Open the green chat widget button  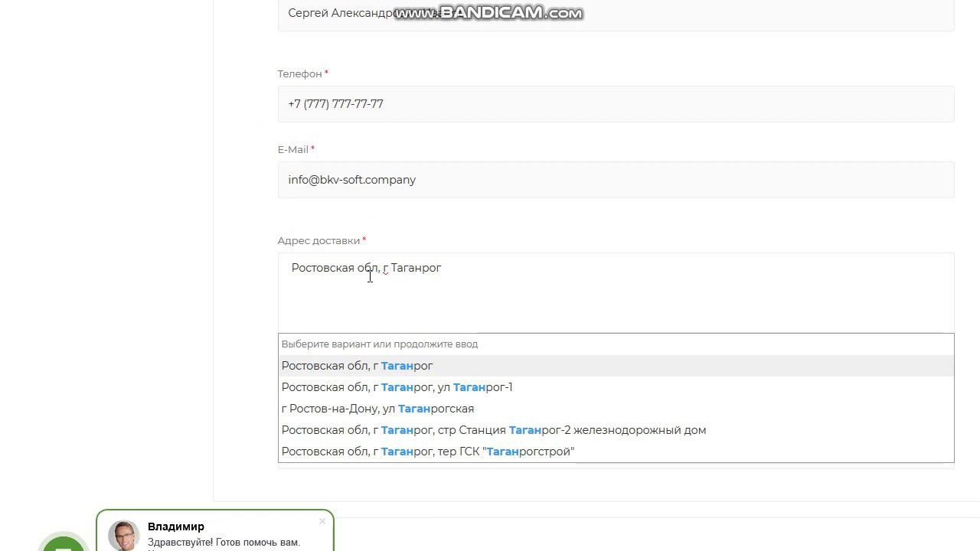click(x=64, y=542)
